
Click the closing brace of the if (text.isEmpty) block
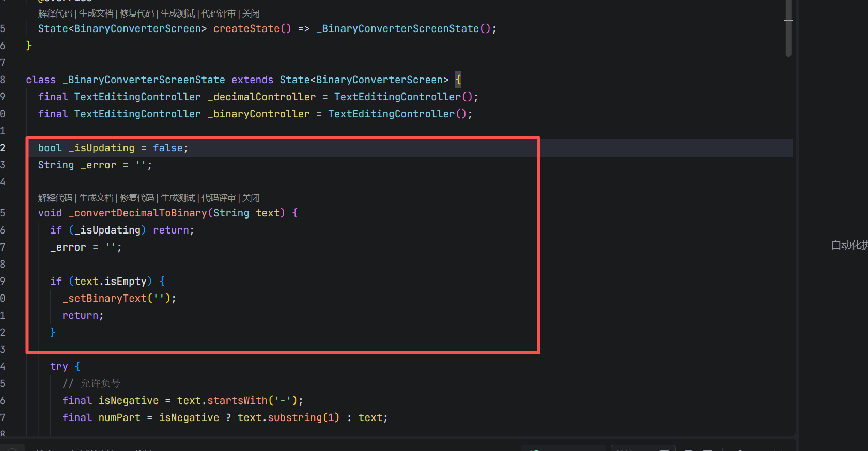pyautogui.click(x=53, y=332)
